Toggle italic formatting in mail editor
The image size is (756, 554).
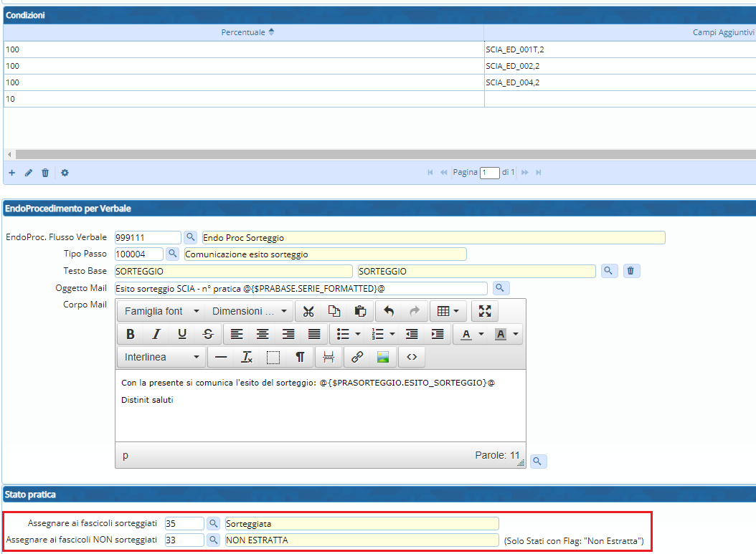pos(156,334)
